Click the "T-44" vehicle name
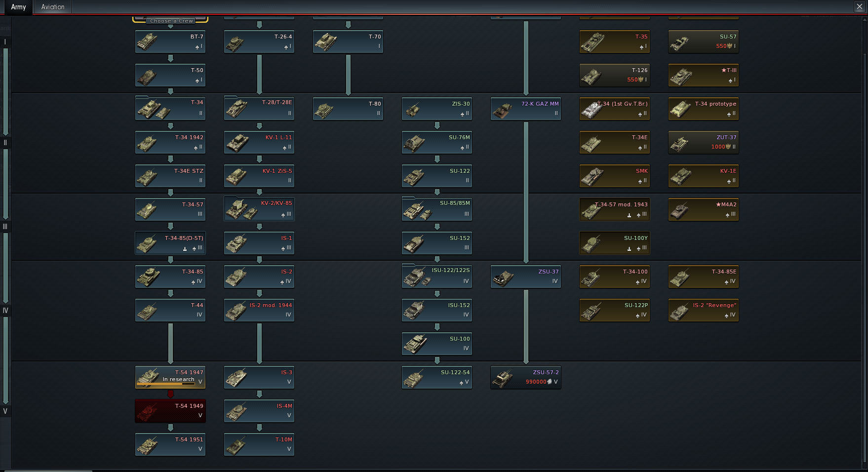The height and width of the screenshot is (472, 868). [x=197, y=305]
